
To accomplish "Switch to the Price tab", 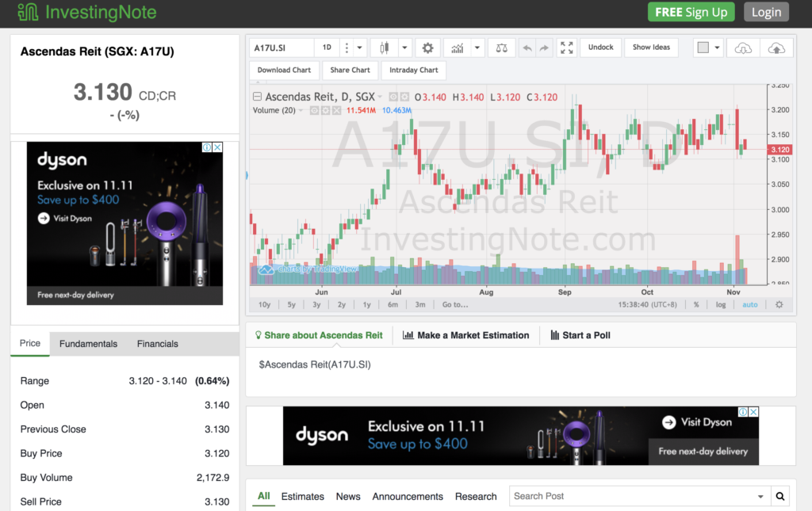I will [x=30, y=343].
